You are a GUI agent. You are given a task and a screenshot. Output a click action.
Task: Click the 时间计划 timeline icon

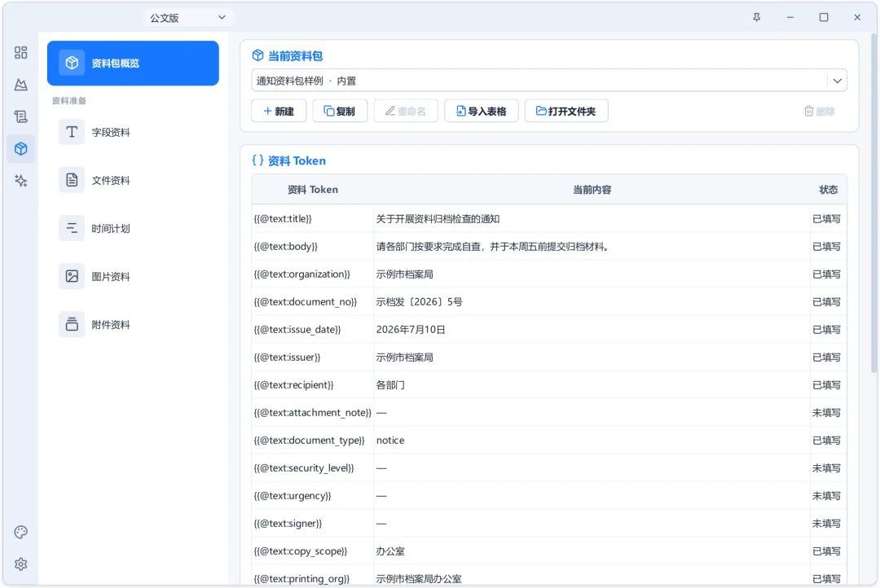pyautogui.click(x=72, y=228)
